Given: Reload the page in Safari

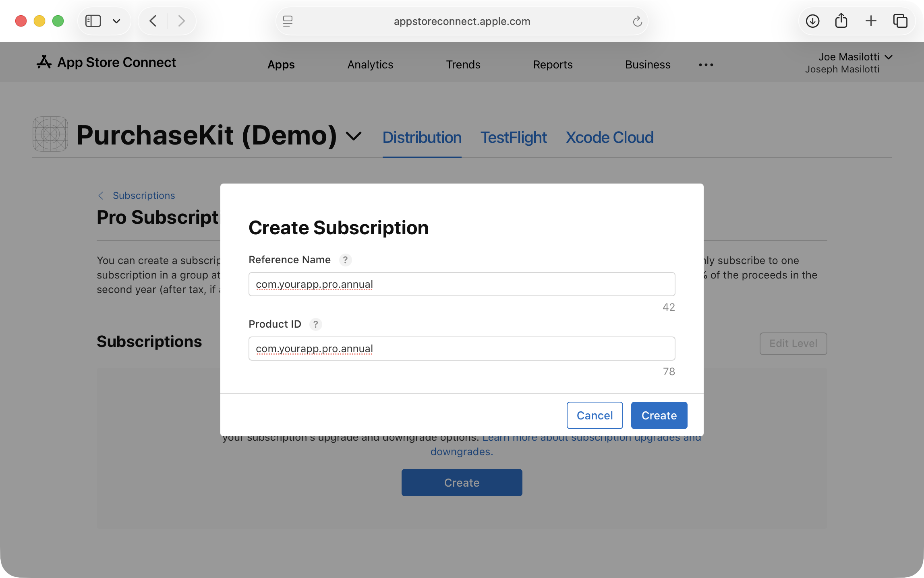Looking at the screenshot, I should (637, 21).
